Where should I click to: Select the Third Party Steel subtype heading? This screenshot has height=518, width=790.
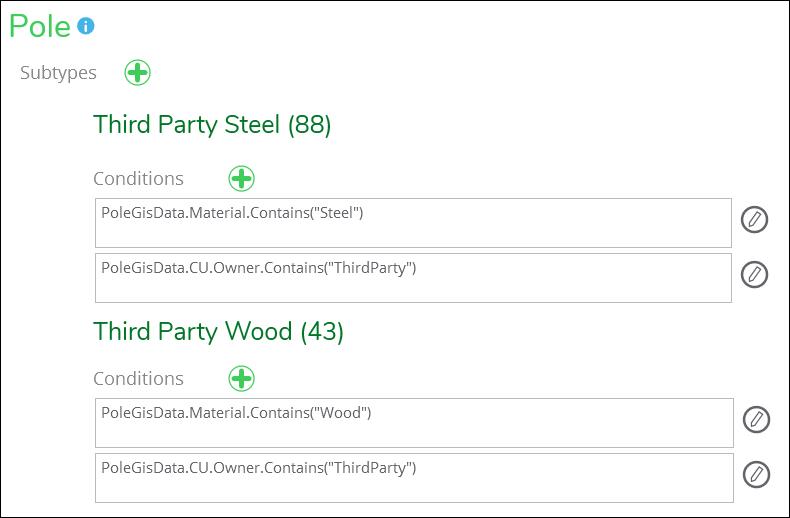(212, 124)
